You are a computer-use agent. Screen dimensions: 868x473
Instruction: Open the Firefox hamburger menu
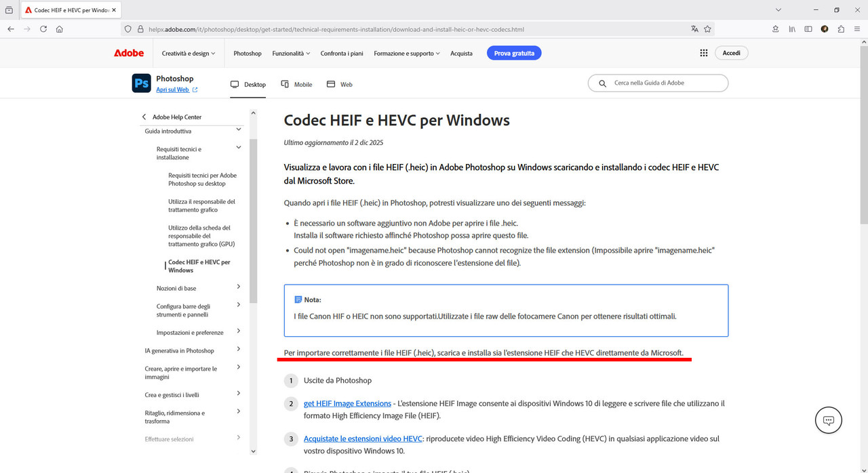point(857,29)
